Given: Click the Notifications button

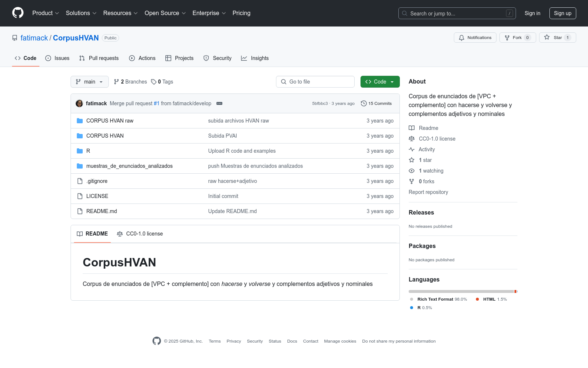Looking at the screenshot, I should [475, 38].
